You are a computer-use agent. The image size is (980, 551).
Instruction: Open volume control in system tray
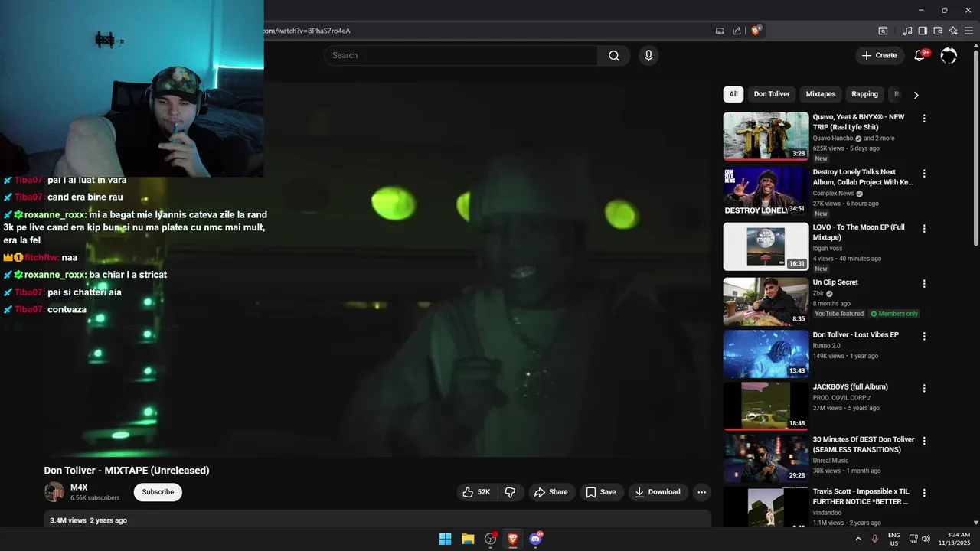tap(926, 539)
